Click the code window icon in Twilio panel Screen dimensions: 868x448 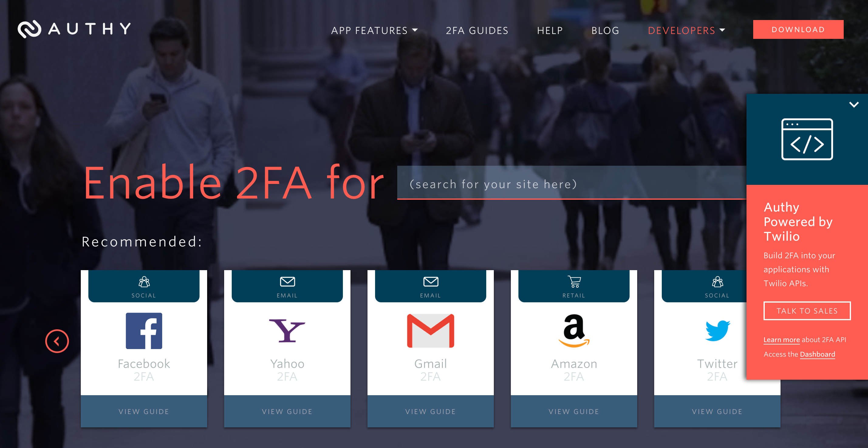point(807,139)
